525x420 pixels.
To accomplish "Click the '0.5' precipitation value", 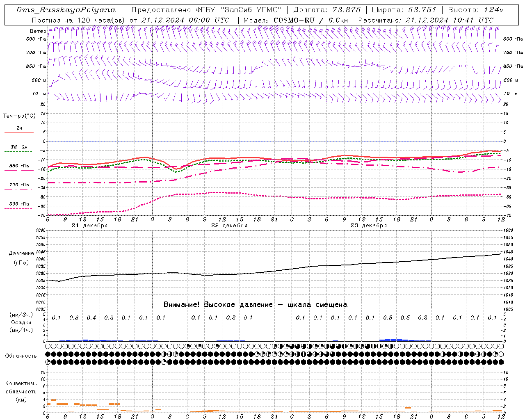I will click(405, 318).
